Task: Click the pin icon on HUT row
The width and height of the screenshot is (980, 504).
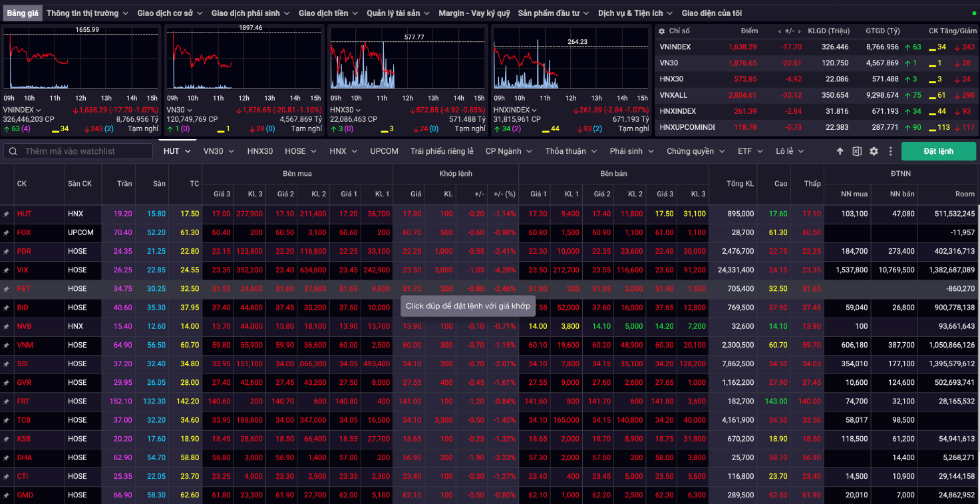Action: point(6,214)
